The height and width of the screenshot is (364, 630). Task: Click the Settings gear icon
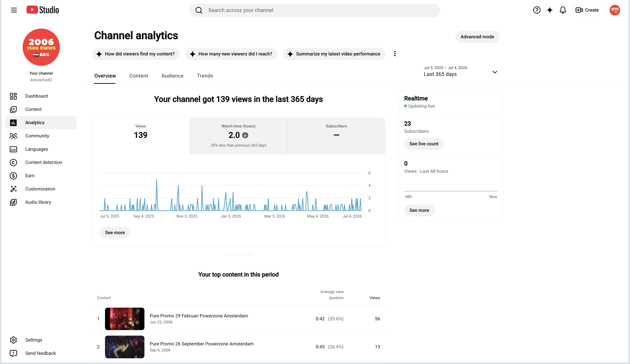point(13,340)
